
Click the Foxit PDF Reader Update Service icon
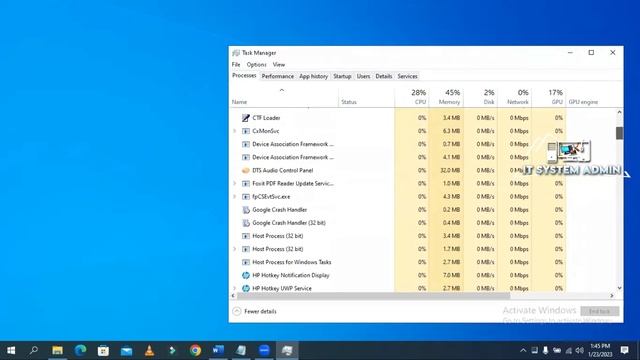246,184
